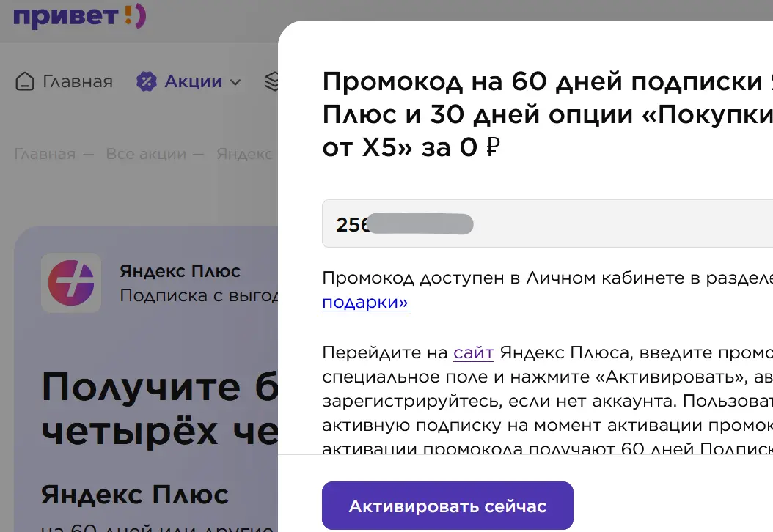Follow the сайт link to Яндекс Плюс
Image resolution: width=773 pixels, height=532 pixels.
[x=474, y=352]
